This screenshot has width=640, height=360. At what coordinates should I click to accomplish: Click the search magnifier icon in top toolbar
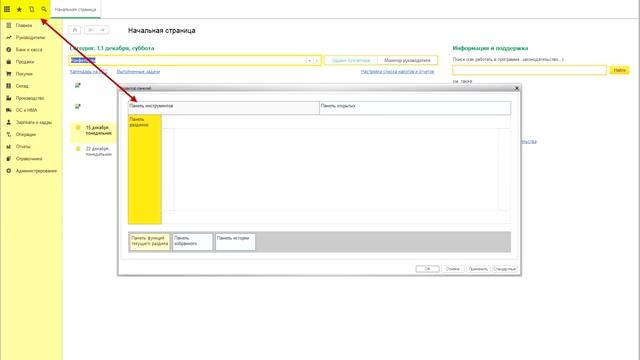pyautogui.click(x=44, y=9)
